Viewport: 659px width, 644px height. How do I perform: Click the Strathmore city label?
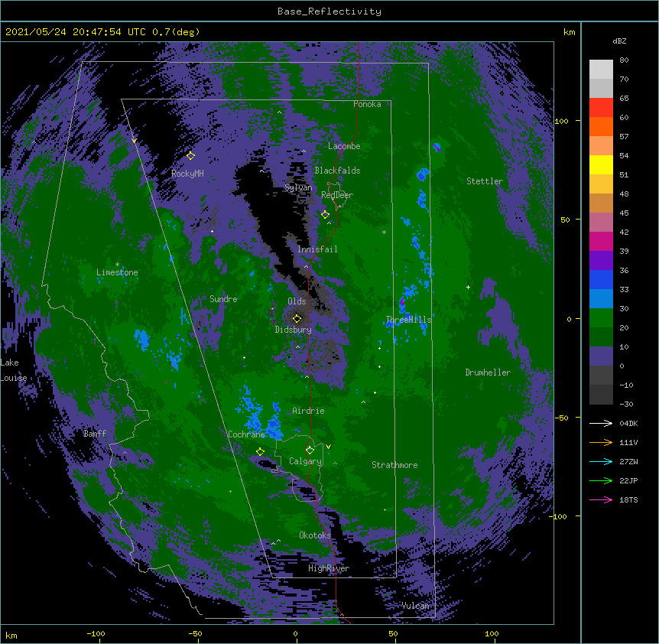(x=394, y=465)
